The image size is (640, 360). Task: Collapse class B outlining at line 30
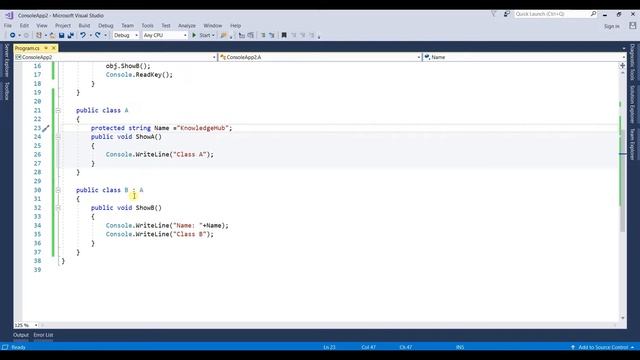pyautogui.click(x=58, y=190)
